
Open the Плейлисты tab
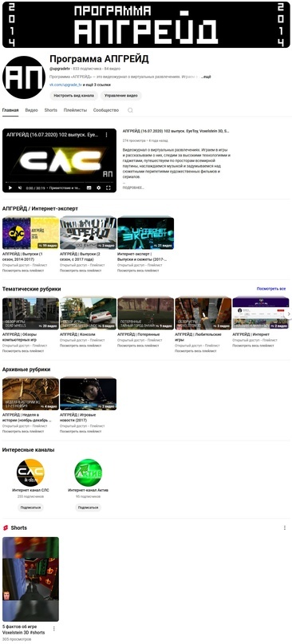click(x=75, y=110)
